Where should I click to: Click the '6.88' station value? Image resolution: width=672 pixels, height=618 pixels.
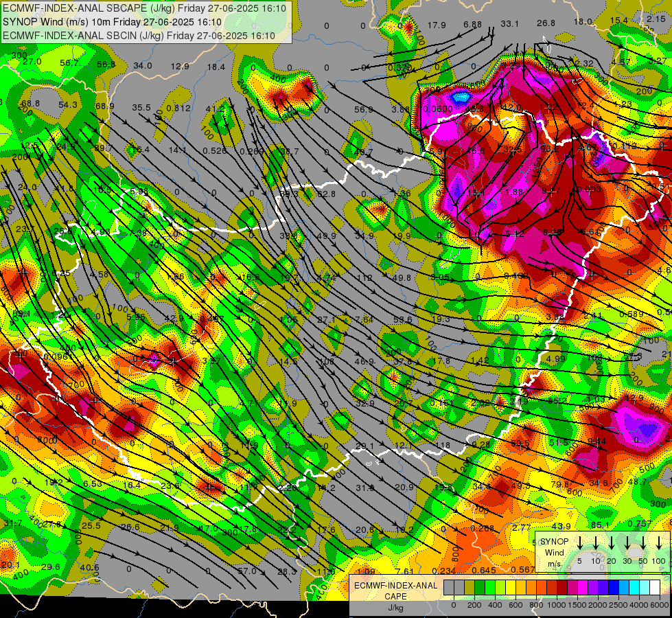click(x=473, y=25)
